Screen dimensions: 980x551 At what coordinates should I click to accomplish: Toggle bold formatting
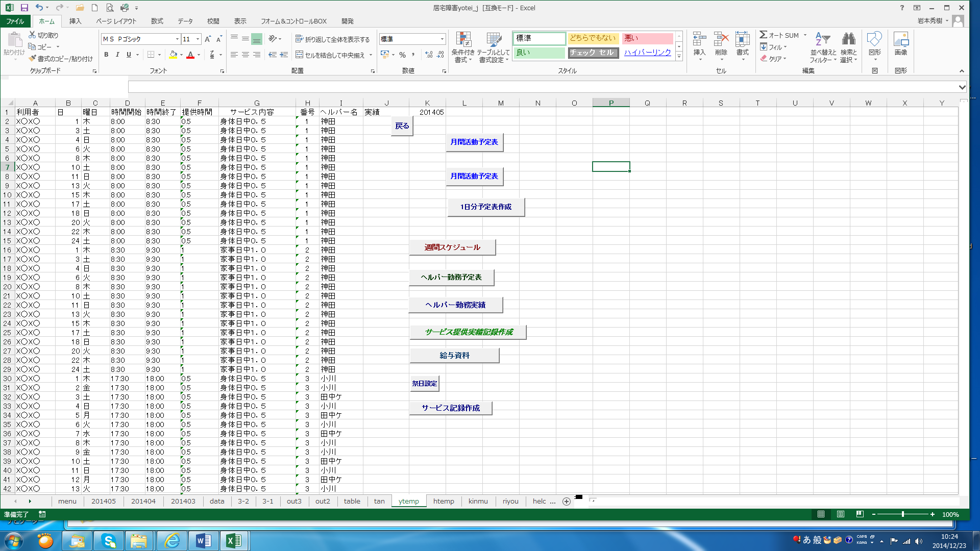(106, 55)
